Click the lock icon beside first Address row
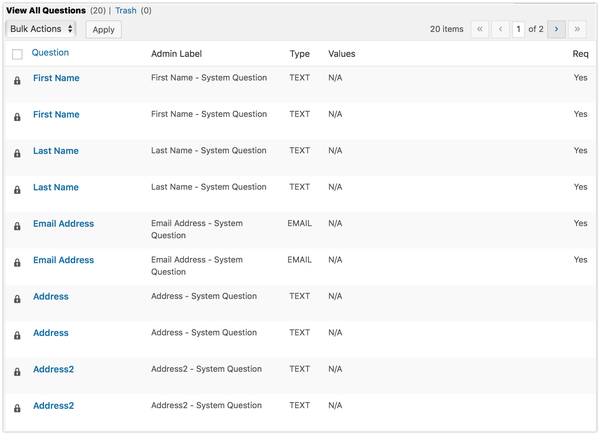The width and height of the screenshot is (600, 435). pyautogui.click(x=17, y=299)
